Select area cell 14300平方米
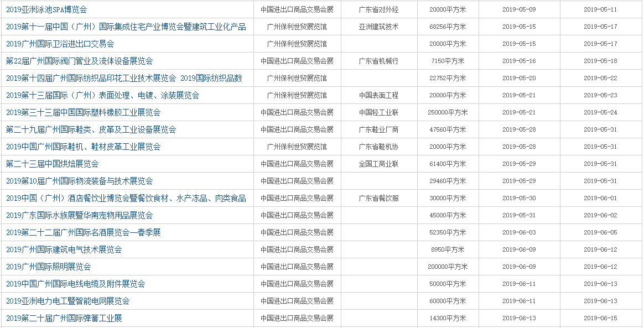This screenshot has height=328, width=644. point(448,318)
